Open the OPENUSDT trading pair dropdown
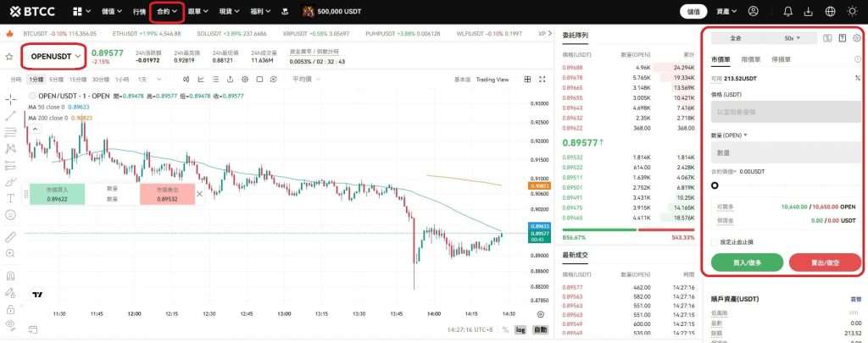Viewport: 868px width, 343px height. (x=54, y=57)
